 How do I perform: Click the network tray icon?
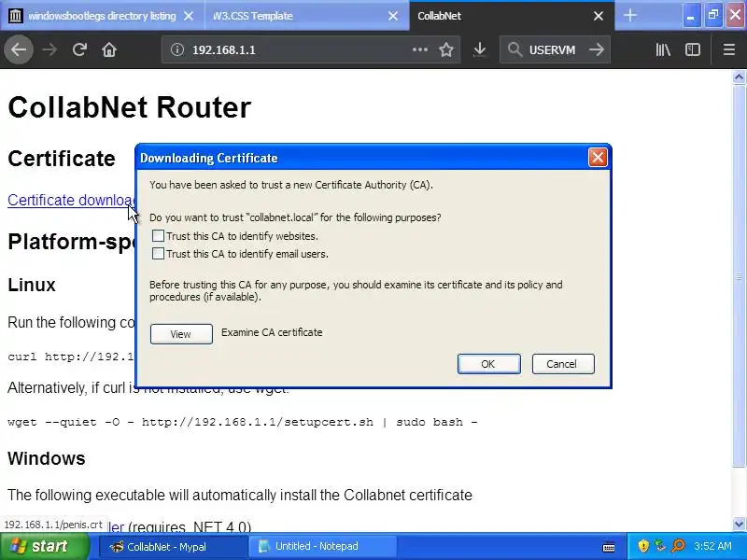660,546
